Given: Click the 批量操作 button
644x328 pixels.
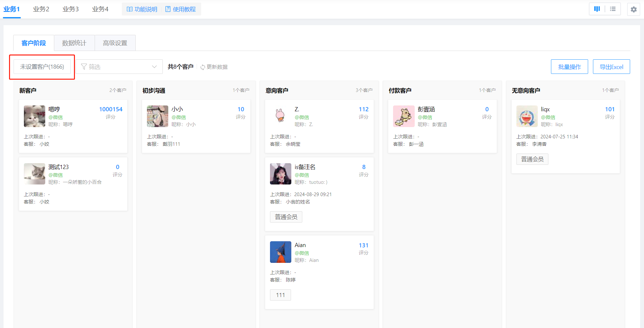Looking at the screenshot, I should 569,67.
